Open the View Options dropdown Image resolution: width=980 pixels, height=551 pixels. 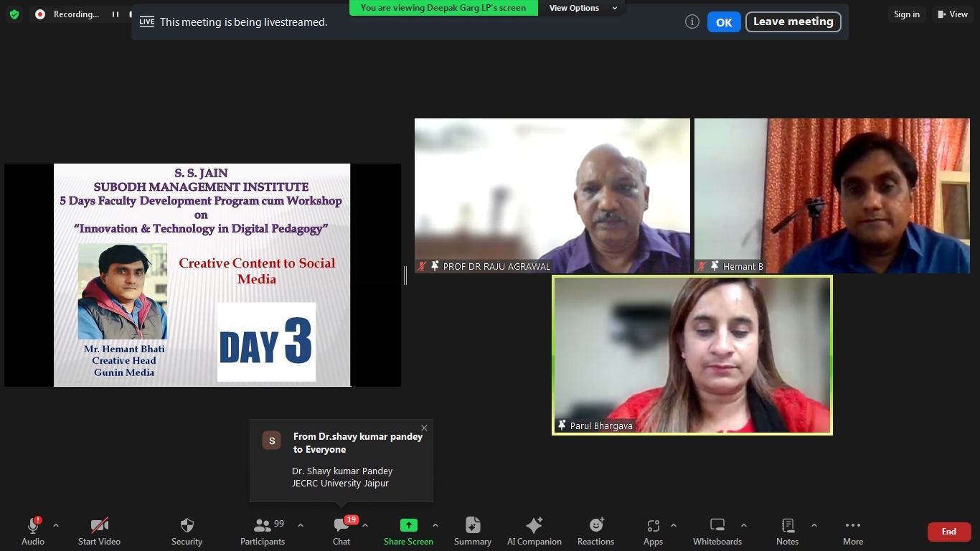[583, 8]
